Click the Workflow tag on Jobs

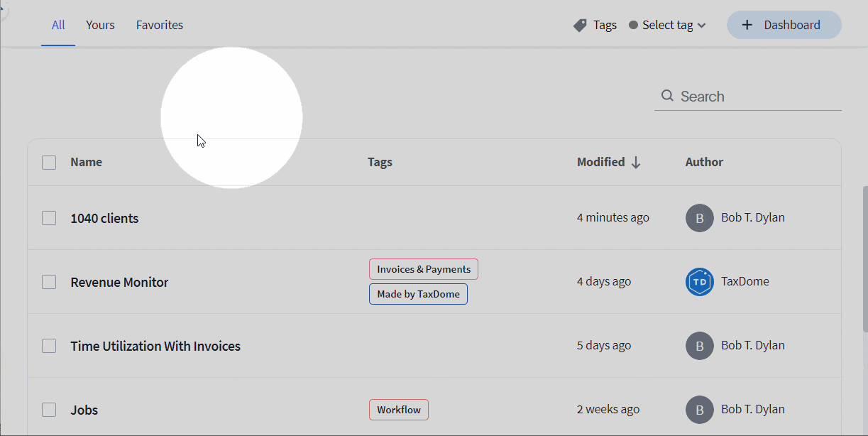point(398,410)
